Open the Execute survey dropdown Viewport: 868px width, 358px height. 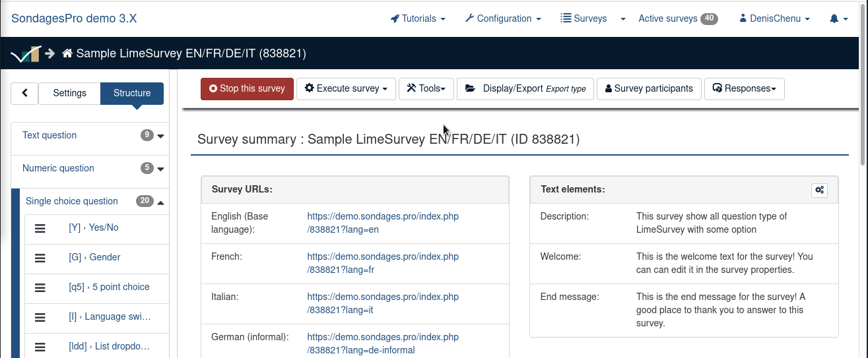point(346,88)
